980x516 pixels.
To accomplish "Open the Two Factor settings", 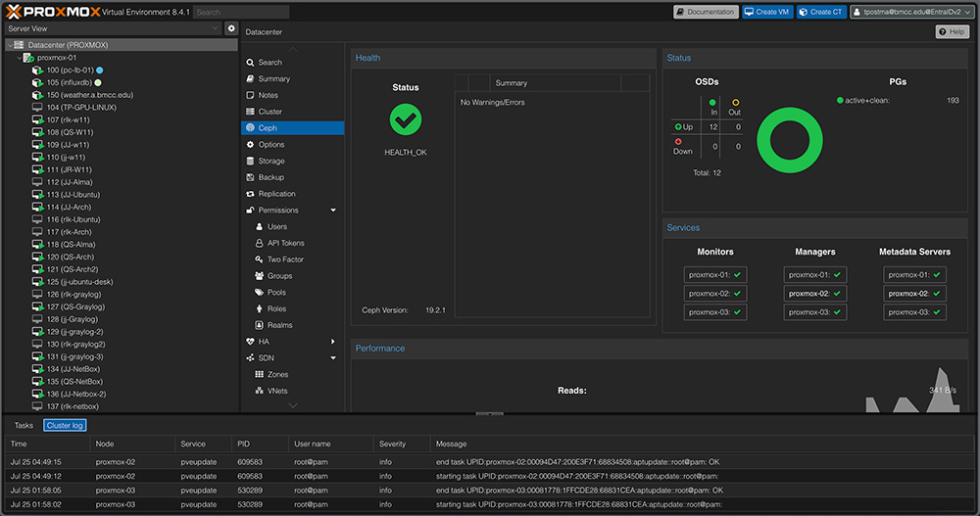I will [x=287, y=259].
